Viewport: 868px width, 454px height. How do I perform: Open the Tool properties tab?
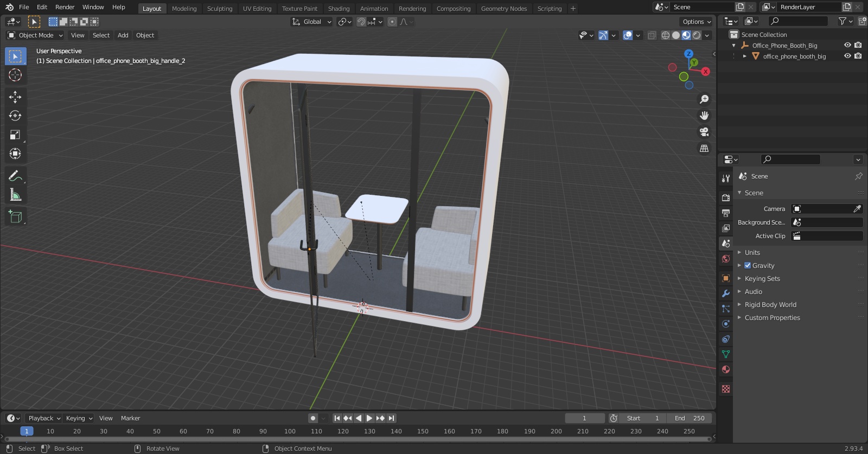[725, 178]
